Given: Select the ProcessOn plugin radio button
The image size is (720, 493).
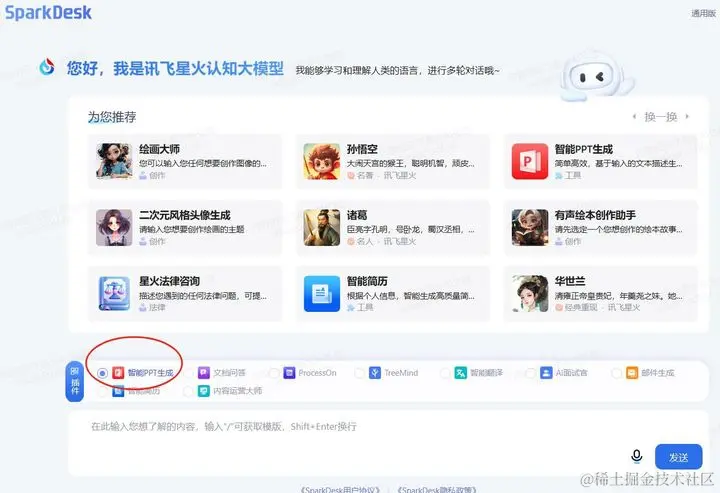Looking at the screenshot, I should pos(274,373).
